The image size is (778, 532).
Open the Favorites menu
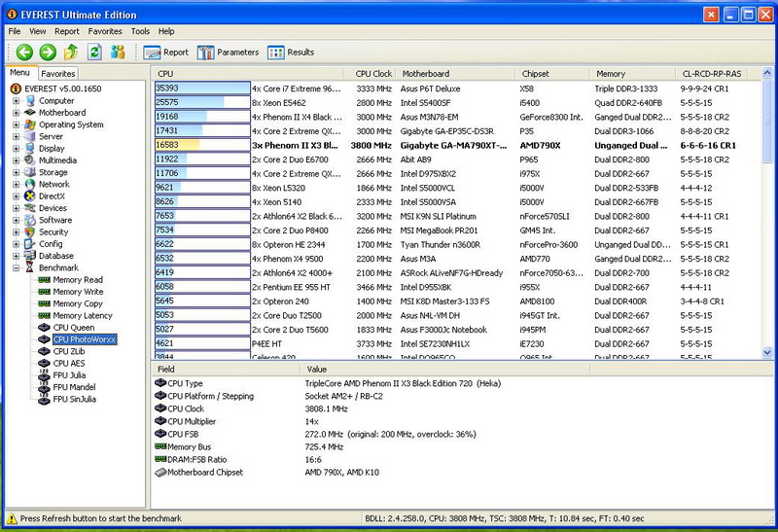pyautogui.click(x=105, y=31)
